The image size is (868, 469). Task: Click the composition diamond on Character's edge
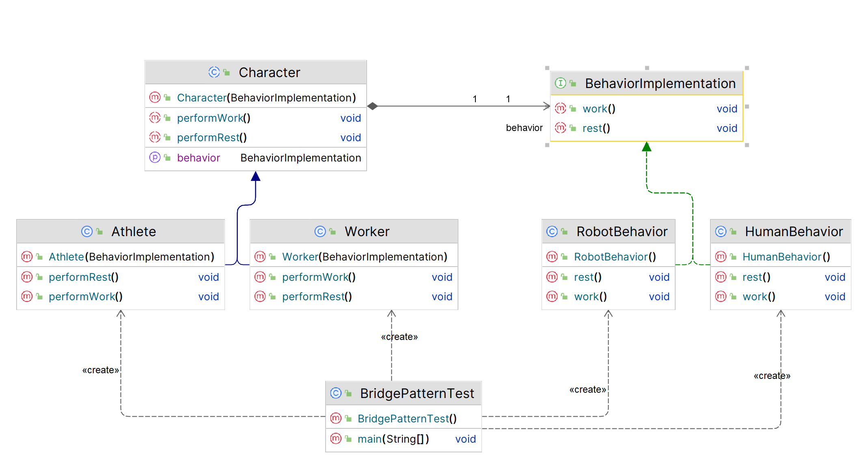pos(373,106)
